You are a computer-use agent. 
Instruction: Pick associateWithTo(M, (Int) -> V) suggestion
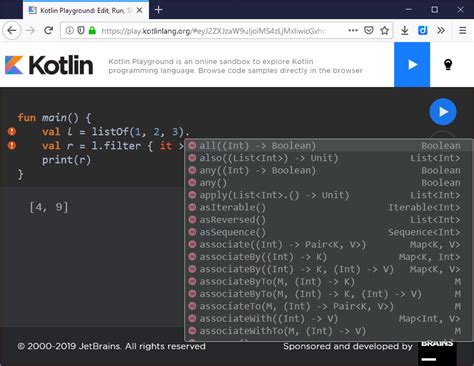328,331
